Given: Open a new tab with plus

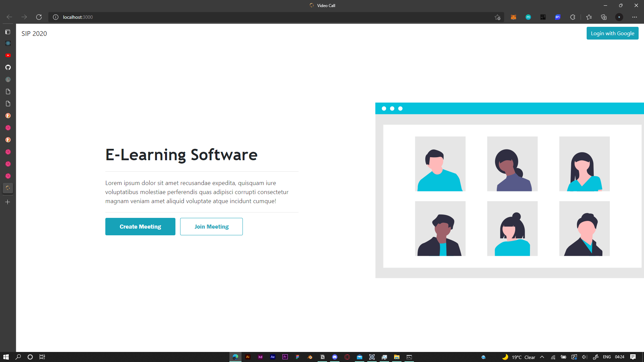Looking at the screenshot, I should (x=8, y=202).
